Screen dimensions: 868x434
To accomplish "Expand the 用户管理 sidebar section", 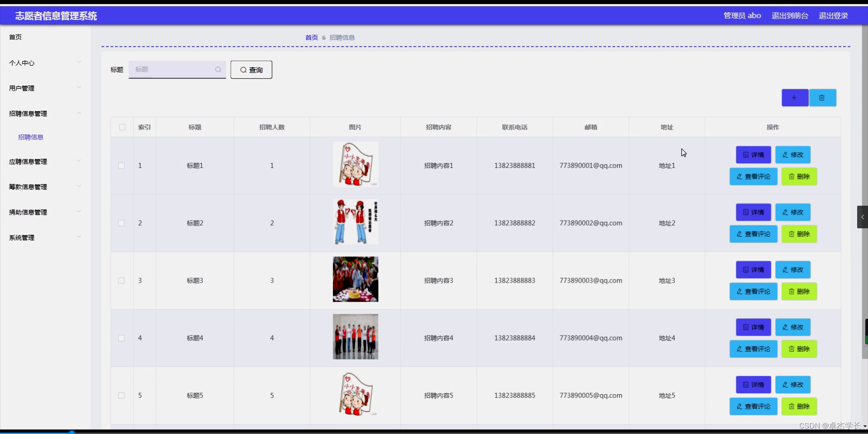I will (44, 88).
